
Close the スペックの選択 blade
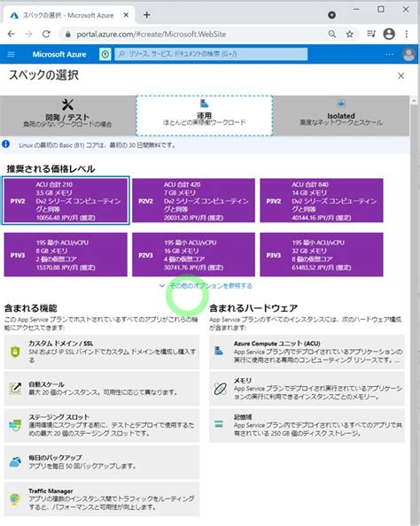401,76
